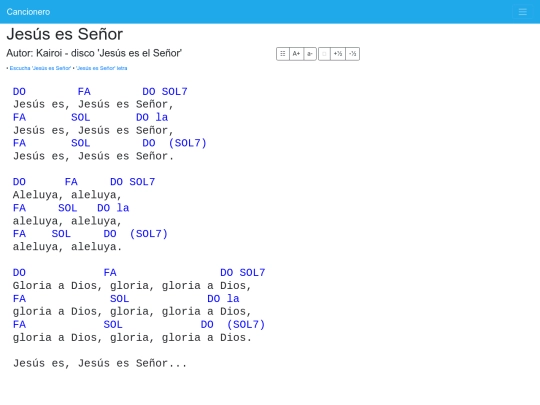Viewport: 540px width, 405px height.
Task: Toggle the column layout icon button
Action: [x=283, y=54]
